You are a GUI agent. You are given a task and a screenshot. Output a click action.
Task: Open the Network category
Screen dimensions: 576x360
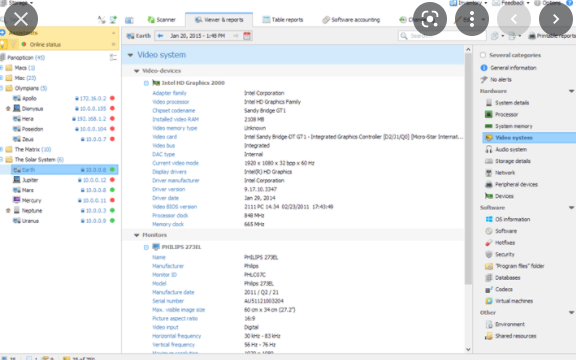tap(500, 173)
